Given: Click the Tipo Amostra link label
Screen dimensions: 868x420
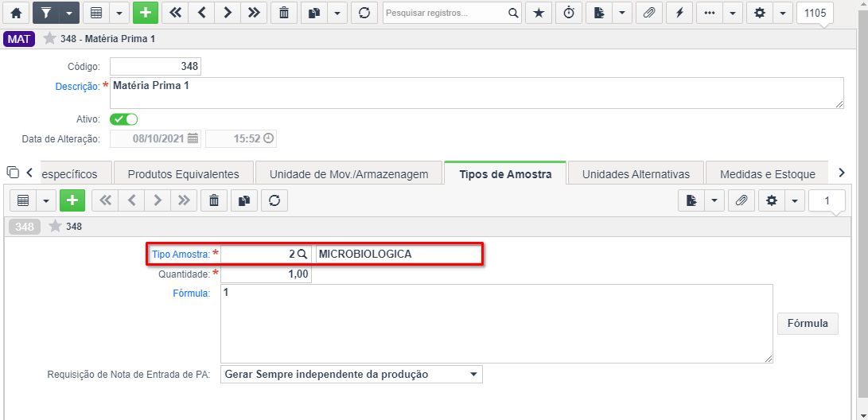Looking at the screenshot, I should click(181, 255).
